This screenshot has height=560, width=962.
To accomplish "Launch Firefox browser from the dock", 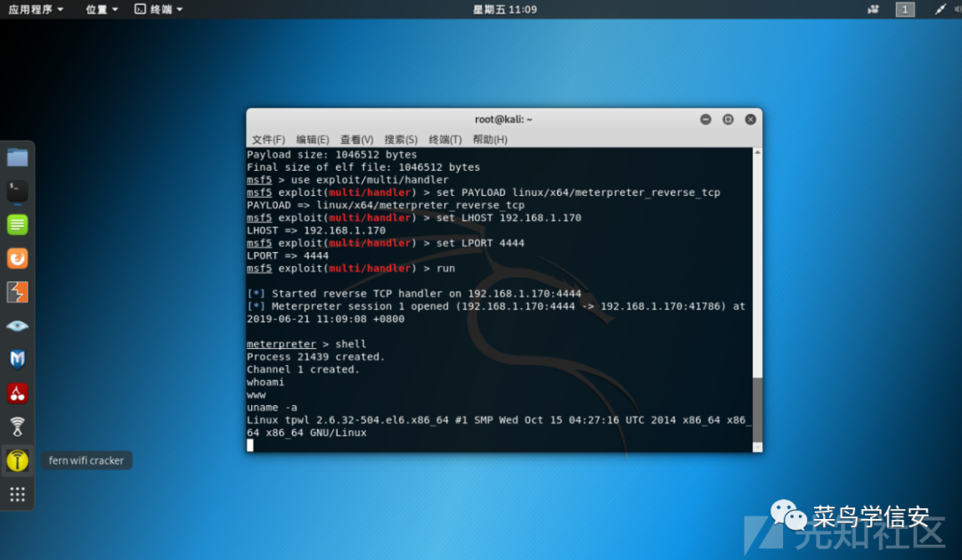I will [17, 258].
